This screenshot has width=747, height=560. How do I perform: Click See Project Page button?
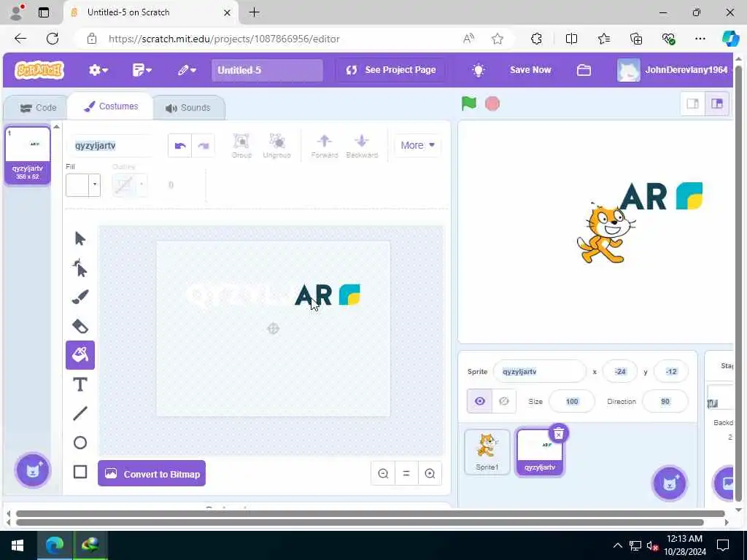point(391,70)
